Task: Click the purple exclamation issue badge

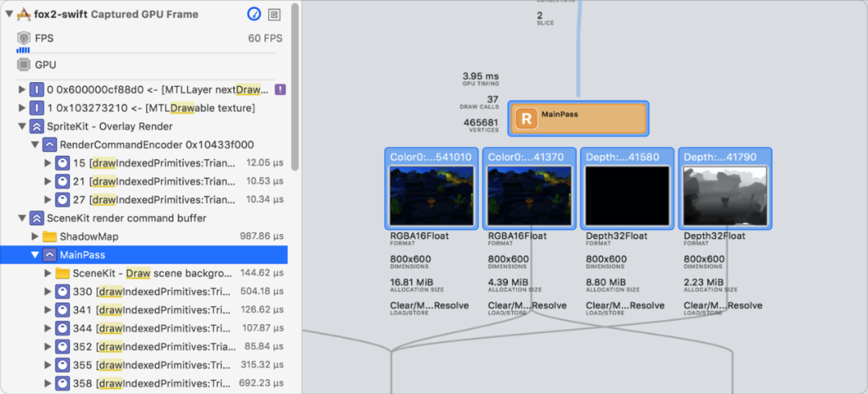Action: tap(280, 89)
